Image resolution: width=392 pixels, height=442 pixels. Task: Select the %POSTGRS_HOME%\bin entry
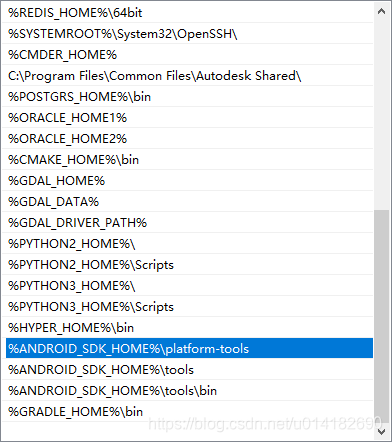coord(188,96)
